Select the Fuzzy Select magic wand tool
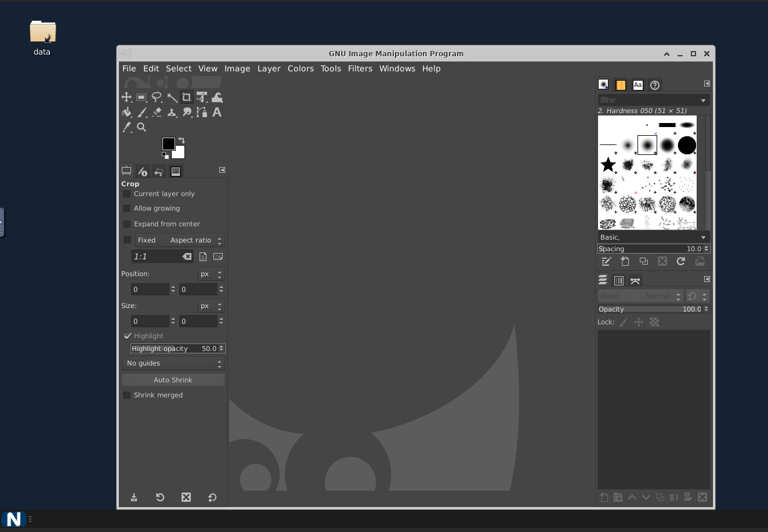The image size is (768, 532). pyautogui.click(x=172, y=97)
